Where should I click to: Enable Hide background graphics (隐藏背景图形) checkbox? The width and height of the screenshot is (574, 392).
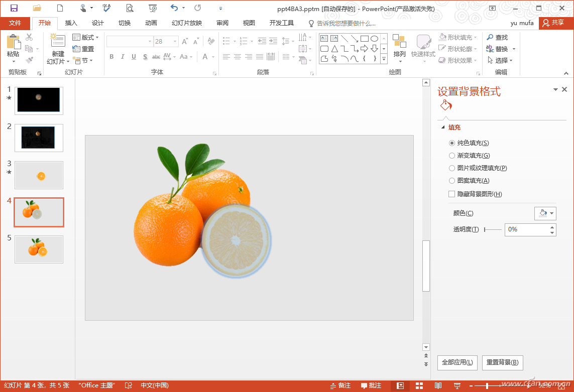pos(451,194)
